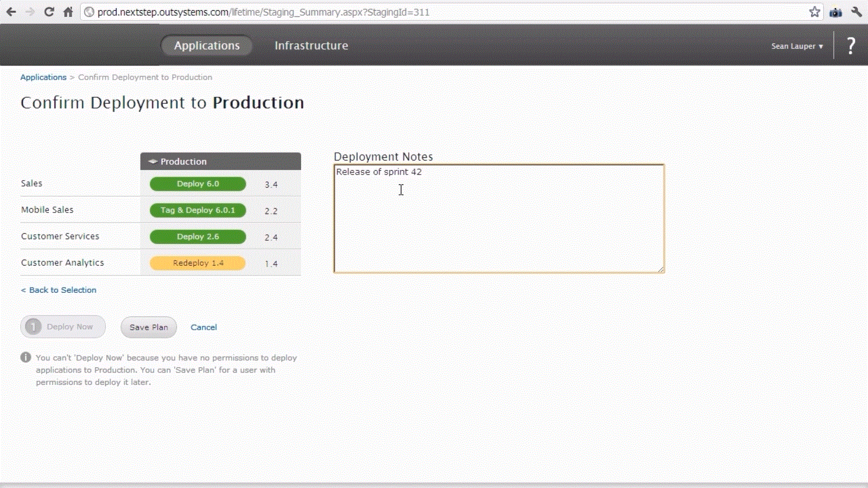
Task: Select the Customer Analytics row label
Action: click(62, 262)
